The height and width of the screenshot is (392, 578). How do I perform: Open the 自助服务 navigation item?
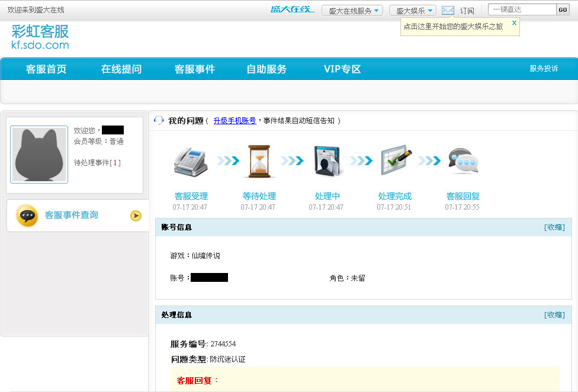[266, 69]
